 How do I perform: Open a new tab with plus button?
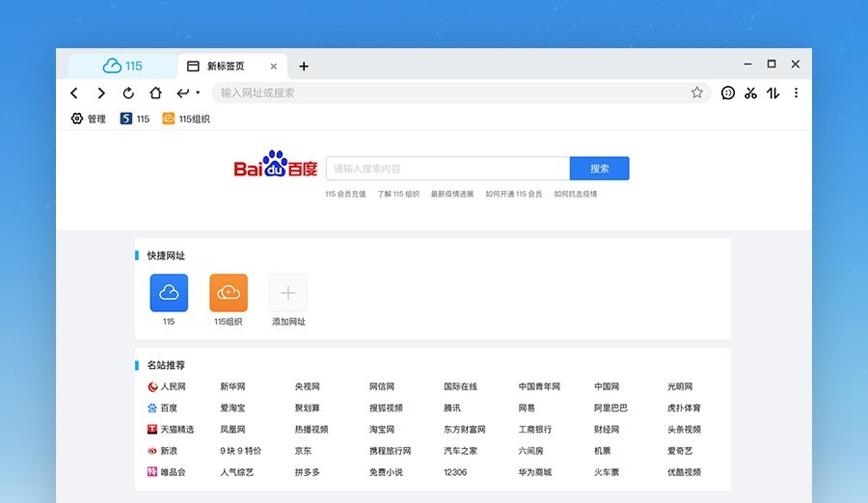304,66
